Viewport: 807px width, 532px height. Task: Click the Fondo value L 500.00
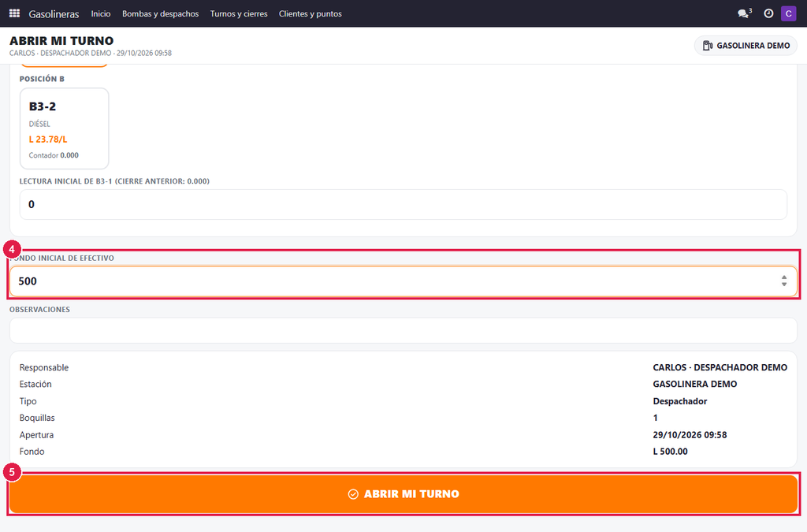coord(670,452)
